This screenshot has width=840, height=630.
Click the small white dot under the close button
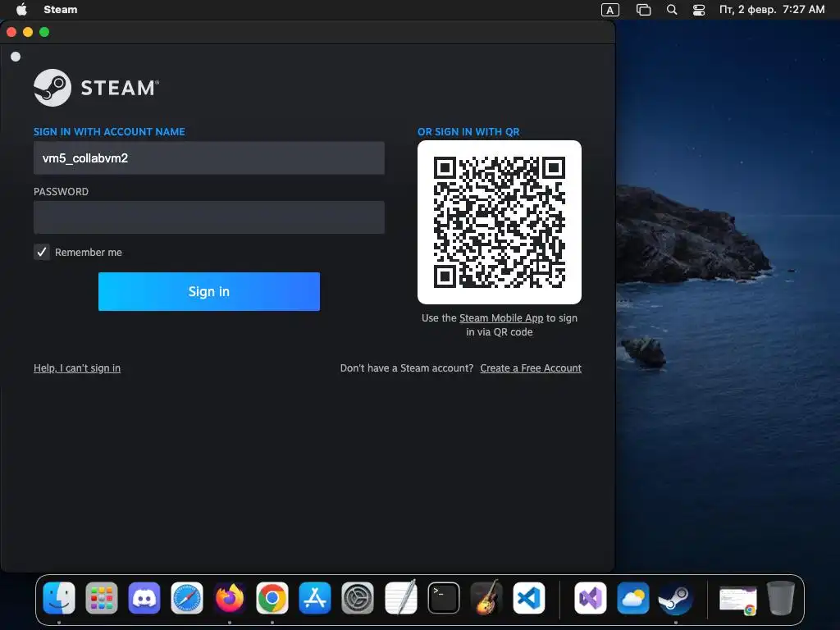pos(16,57)
